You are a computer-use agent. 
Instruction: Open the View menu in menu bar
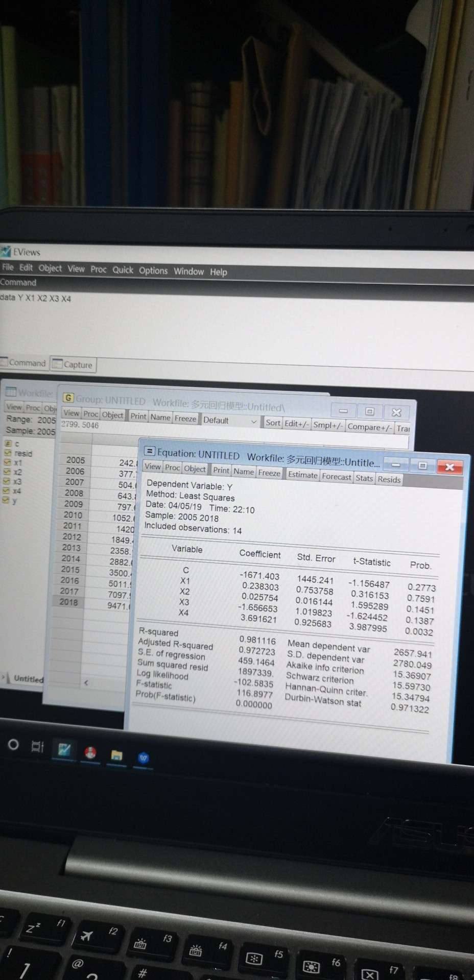point(76,268)
